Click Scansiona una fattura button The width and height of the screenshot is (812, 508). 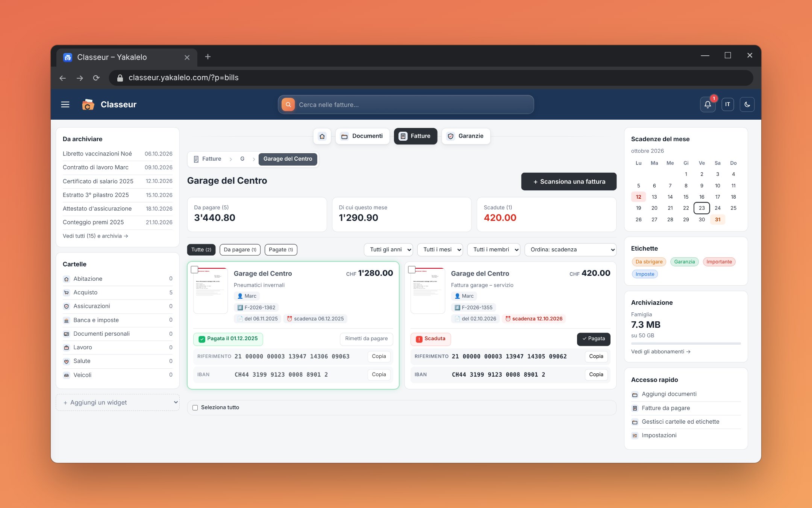[569, 181]
